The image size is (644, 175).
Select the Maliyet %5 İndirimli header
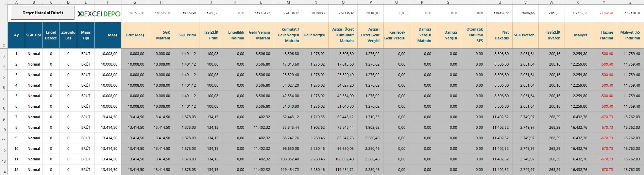630,35
